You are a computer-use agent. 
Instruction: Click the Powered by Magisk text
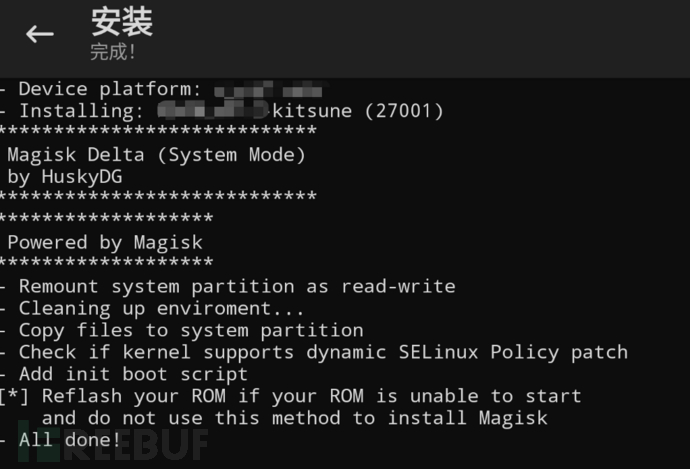pyautogui.click(x=105, y=242)
